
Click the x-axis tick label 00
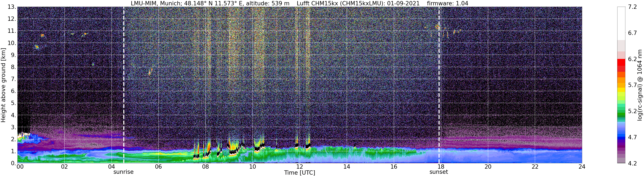click(x=20, y=167)
